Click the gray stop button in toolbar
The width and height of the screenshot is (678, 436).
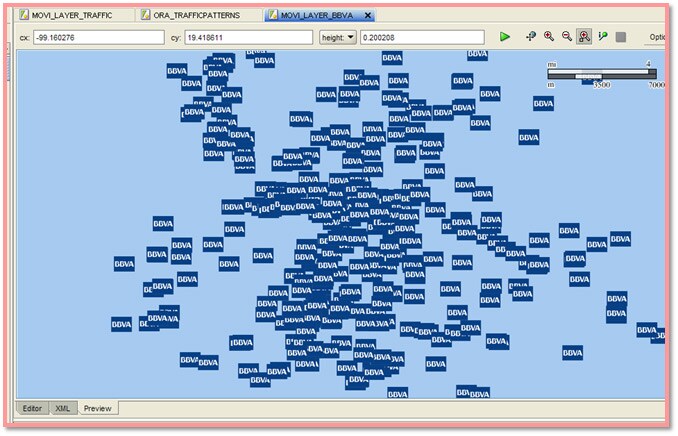pyautogui.click(x=621, y=37)
